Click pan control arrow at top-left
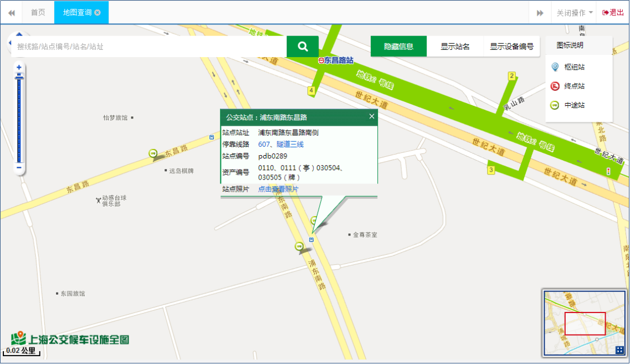 (x=18, y=34)
